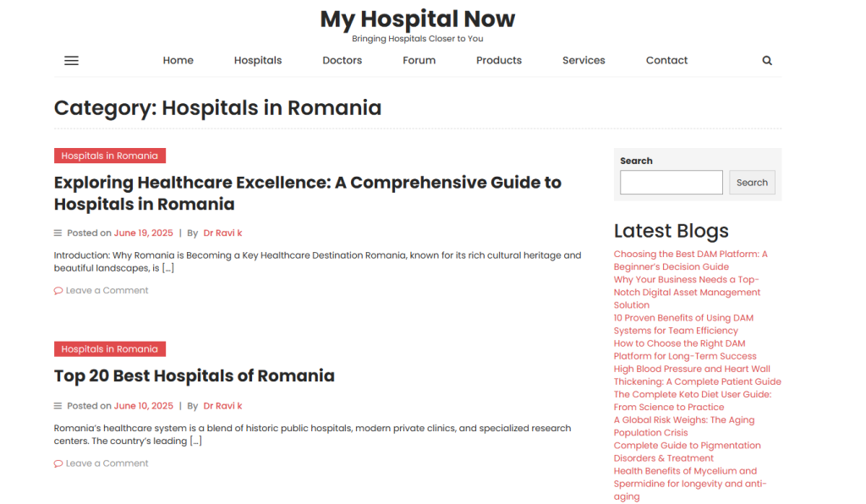This screenshot has height=504, width=866.
Task: Open Top 20 Best Hospitals of Romania article
Action: point(194,376)
